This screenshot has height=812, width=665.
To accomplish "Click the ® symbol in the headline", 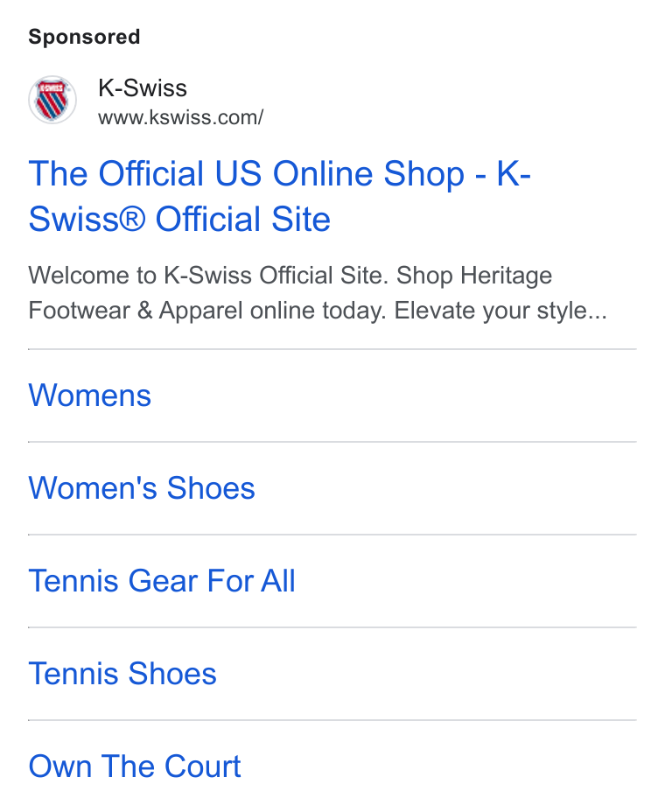I will pos(133,219).
